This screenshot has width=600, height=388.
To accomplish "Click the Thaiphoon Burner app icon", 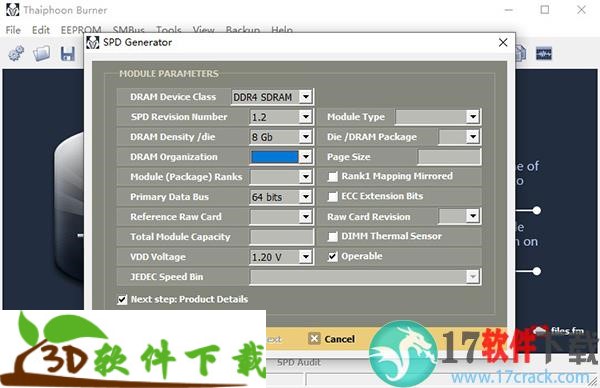I will (x=12, y=10).
